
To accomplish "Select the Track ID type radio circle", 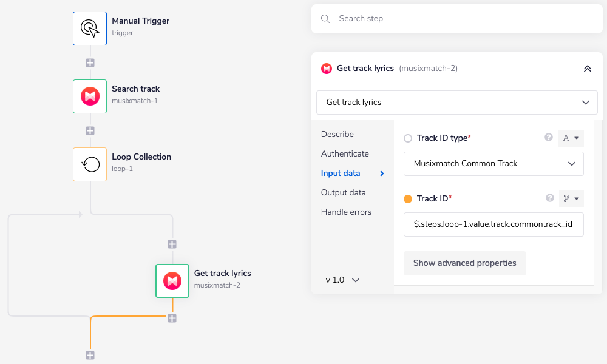I will [408, 138].
